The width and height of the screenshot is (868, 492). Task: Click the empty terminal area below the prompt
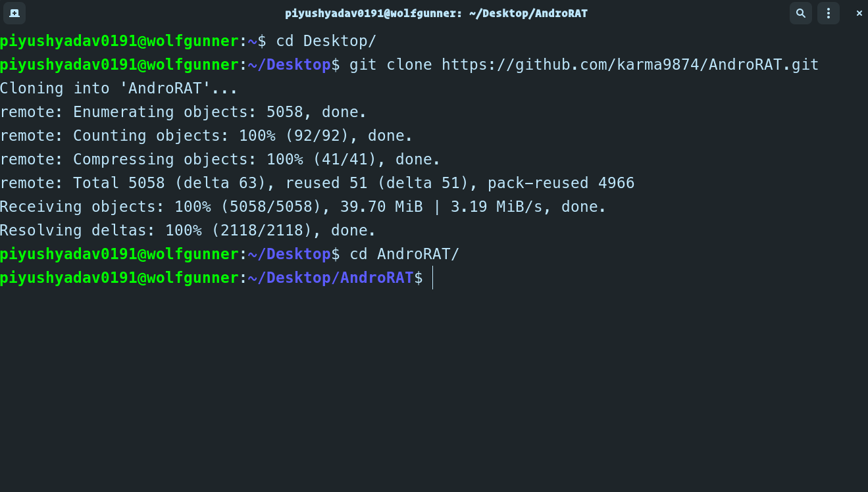[x=434, y=388]
